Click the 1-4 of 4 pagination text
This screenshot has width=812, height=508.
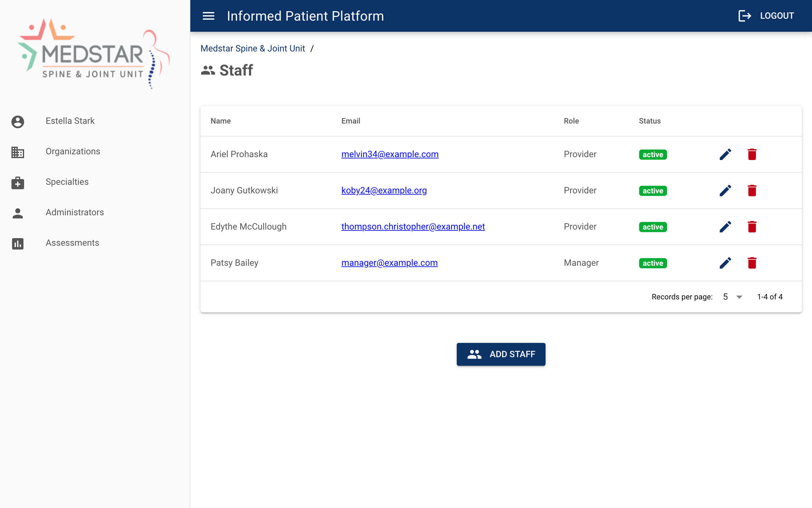pyautogui.click(x=770, y=297)
